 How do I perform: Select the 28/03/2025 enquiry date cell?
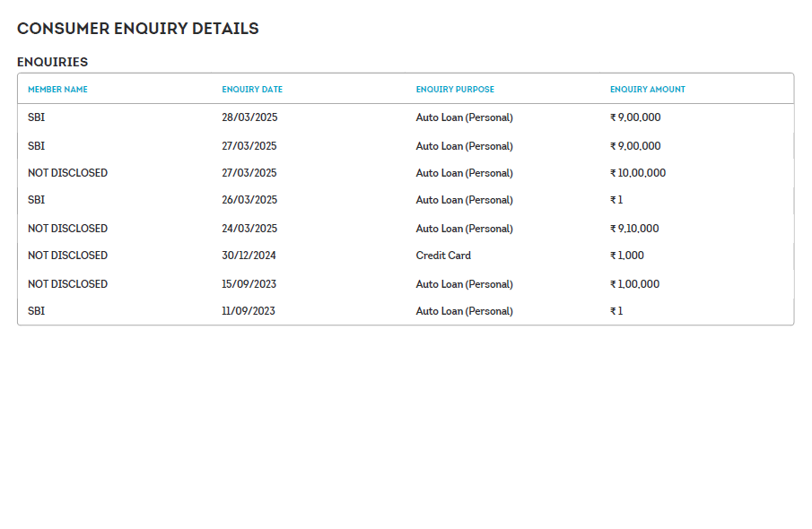click(x=249, y=117)
